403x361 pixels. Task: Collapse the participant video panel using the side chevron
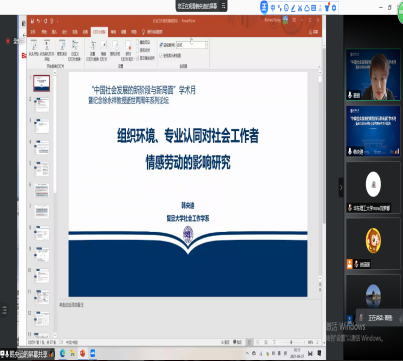click(341, 187)
